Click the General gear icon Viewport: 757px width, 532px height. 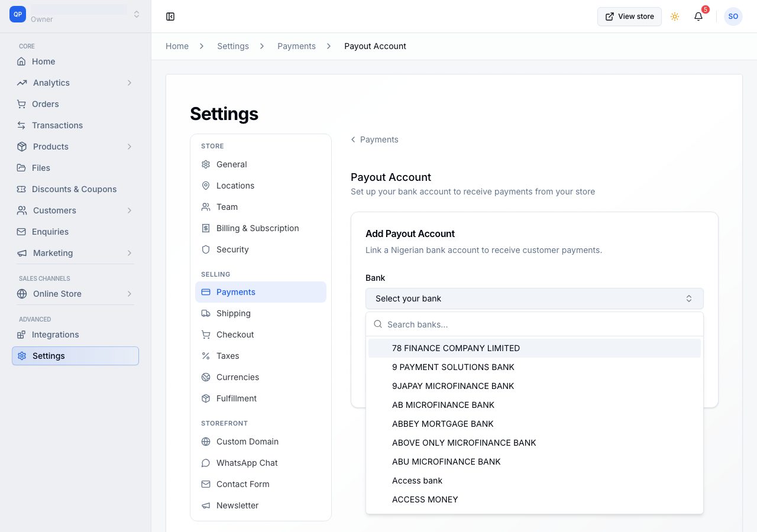tap(206, 164)
